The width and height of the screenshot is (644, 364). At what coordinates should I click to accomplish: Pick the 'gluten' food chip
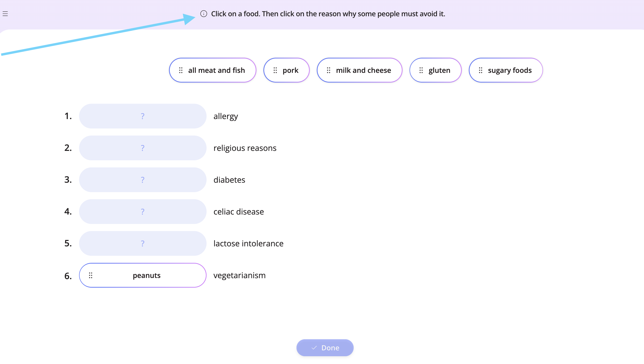(x=436, y=70)
